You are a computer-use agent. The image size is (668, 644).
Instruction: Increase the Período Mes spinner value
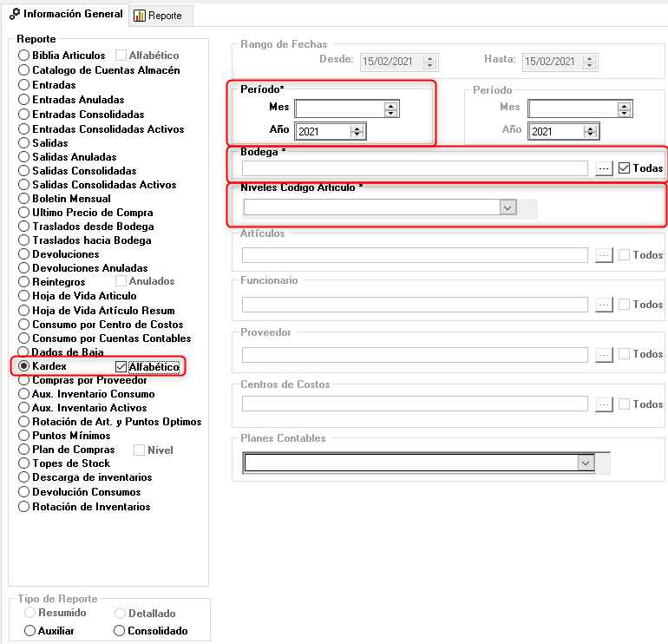[390, 105]
